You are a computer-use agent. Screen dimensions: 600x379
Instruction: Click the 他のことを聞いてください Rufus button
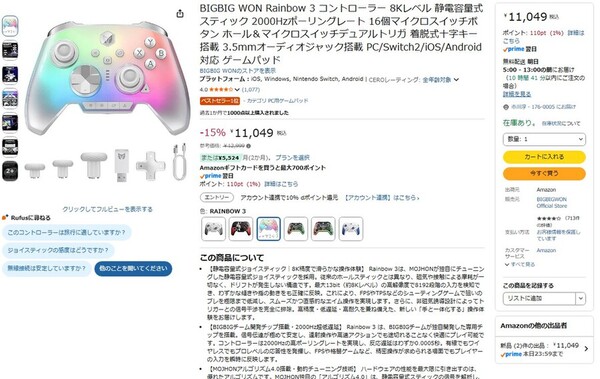[133, 268]
